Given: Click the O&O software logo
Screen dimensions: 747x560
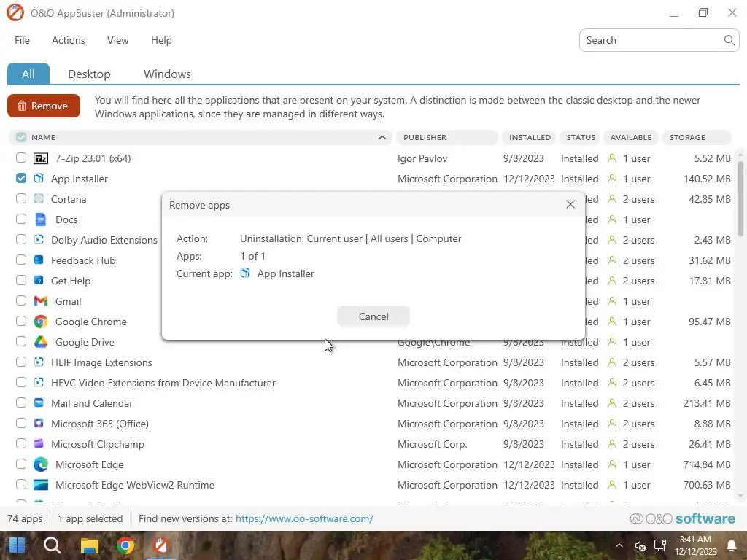Looking at the screenshot, I should click(682, 518).
